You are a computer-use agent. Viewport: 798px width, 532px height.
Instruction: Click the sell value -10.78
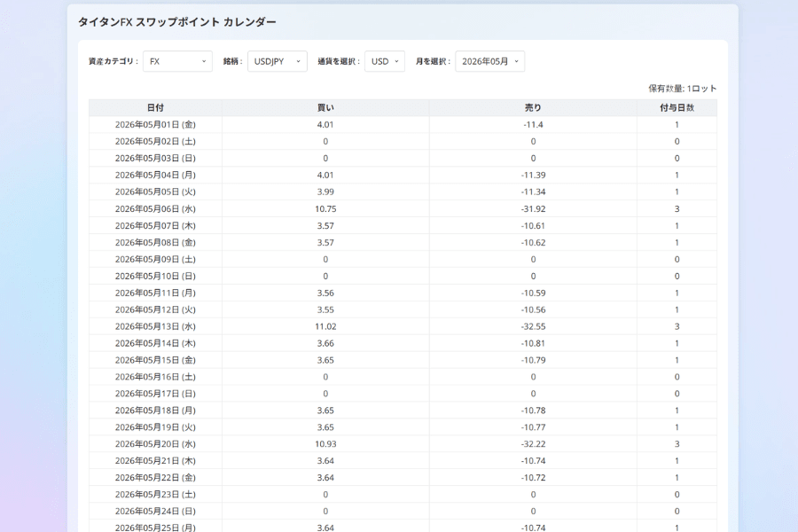coord(533,411)
